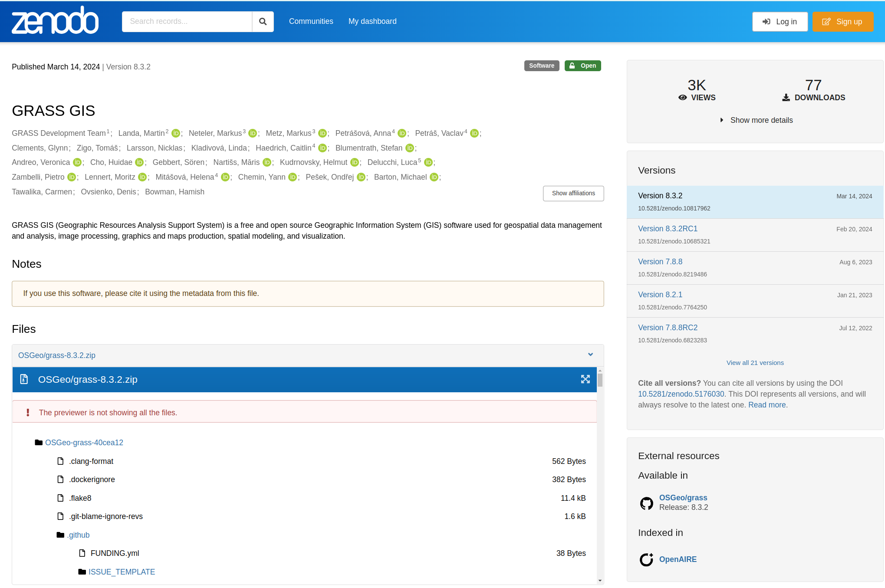Click ORCID icon beside Lennert, Moritz

142,177
